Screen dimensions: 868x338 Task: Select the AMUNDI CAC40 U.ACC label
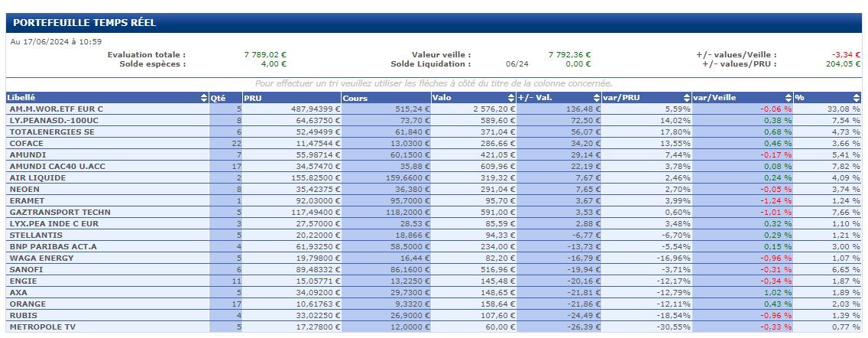(57, 166)
